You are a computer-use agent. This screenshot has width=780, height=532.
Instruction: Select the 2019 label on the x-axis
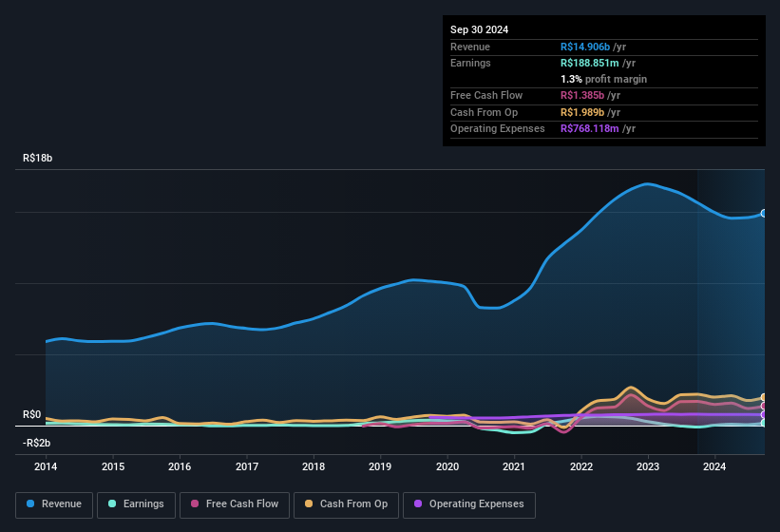pyautogui.click(x=380, y=466)
